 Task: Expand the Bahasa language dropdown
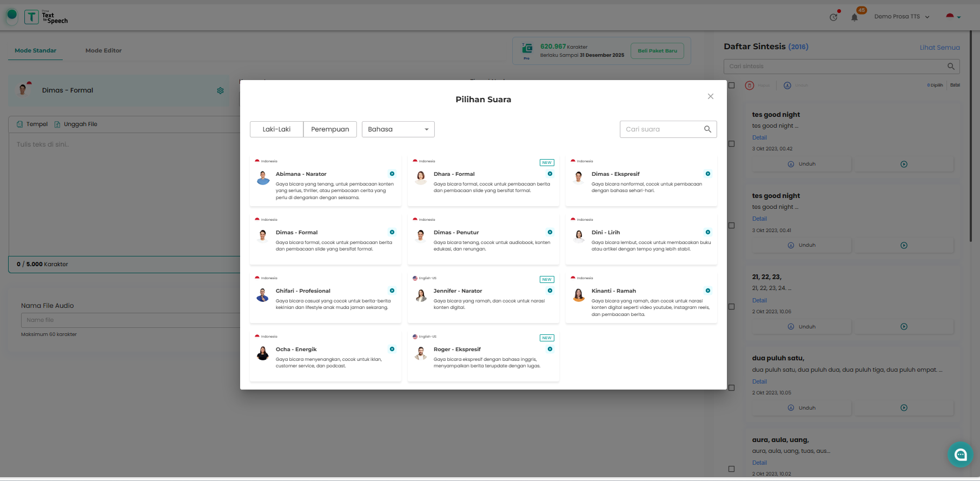click(398, 129)
